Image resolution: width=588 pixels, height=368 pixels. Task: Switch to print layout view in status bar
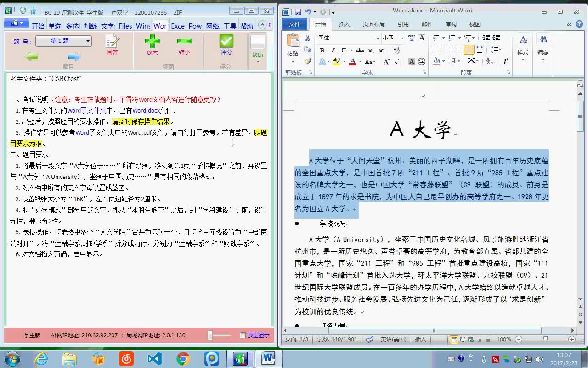point(454,339)
